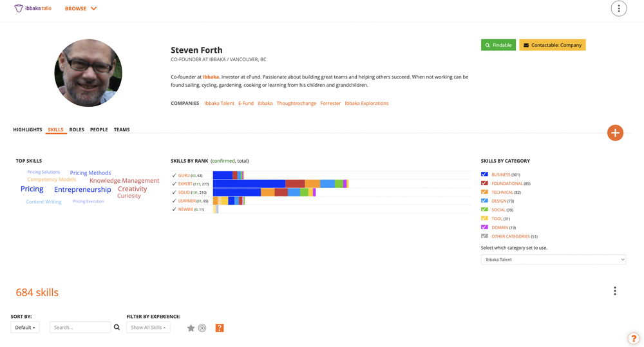Click Steven Forth profile photo
644x347 pixels.
point(88,73)
